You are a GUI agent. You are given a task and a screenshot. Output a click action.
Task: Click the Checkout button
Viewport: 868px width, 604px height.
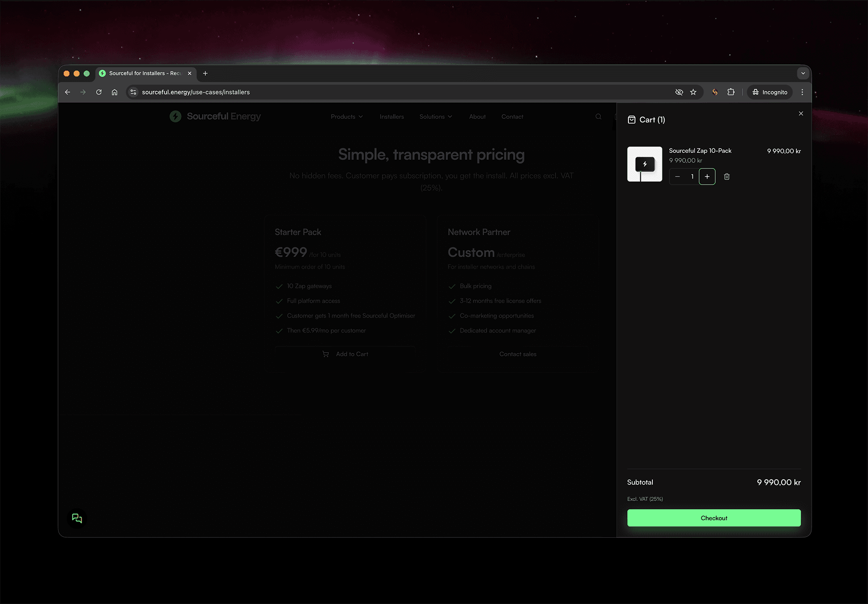point(714,518)
